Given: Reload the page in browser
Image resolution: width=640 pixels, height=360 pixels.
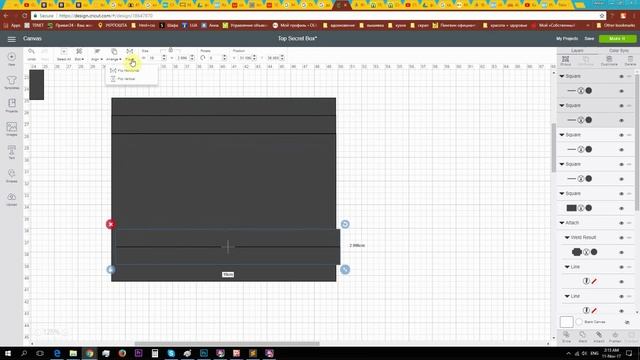Looking at the screenshot, I should [24, 16].
